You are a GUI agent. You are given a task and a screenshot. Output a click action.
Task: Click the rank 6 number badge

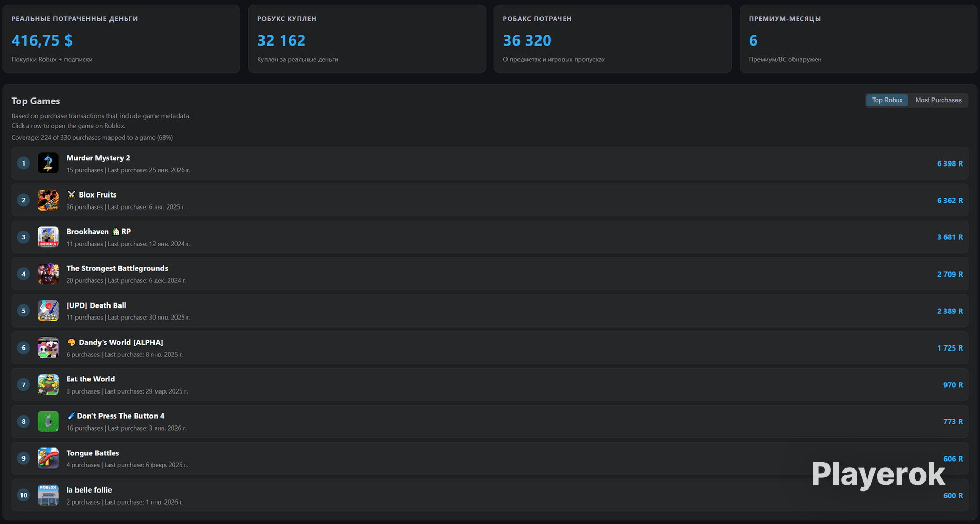tap(24, 348)
